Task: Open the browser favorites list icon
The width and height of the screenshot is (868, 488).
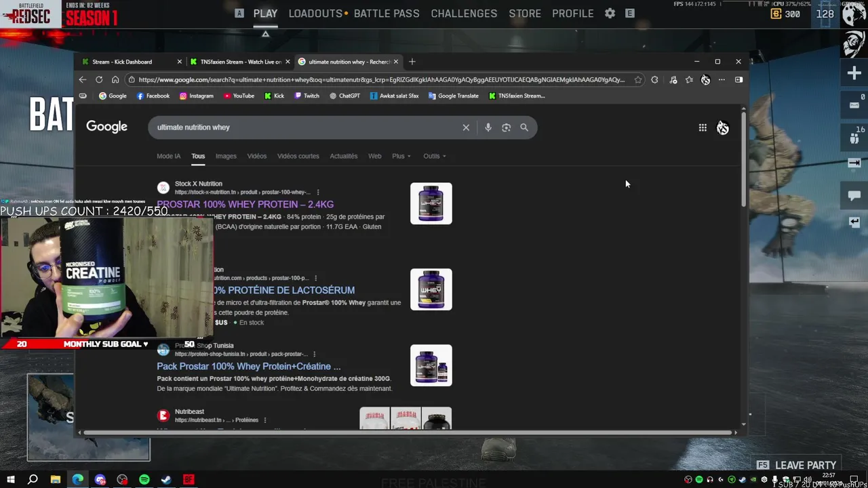Action: [689, 79]
